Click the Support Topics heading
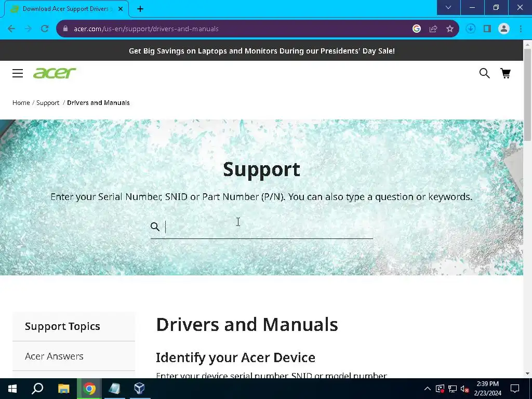Screen dimensions: 532x399 click(x=62, y=326)
